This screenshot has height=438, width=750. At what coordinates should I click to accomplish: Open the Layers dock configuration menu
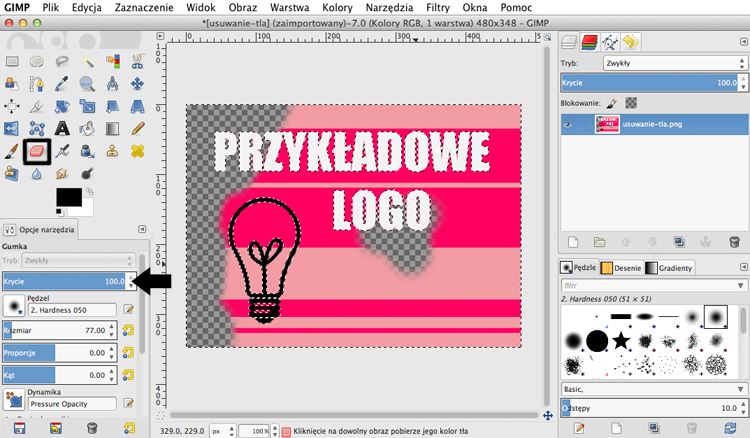[744, 42]
